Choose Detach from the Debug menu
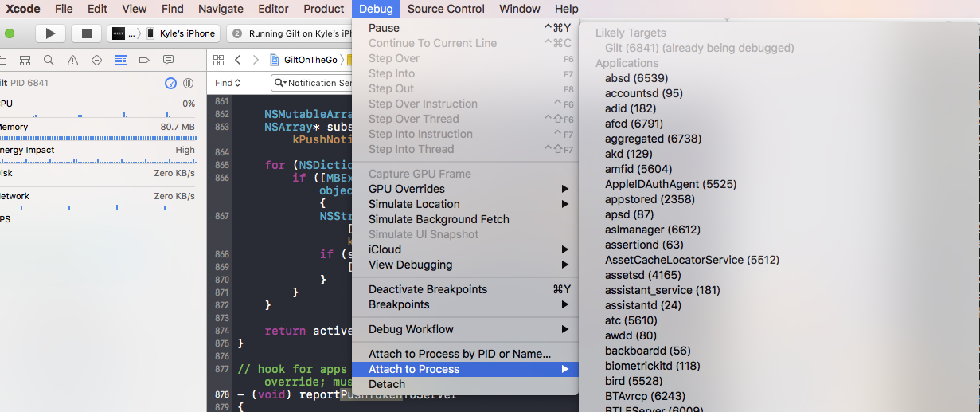The height and width of the screenshot is (412, 980). click(465, 384)
